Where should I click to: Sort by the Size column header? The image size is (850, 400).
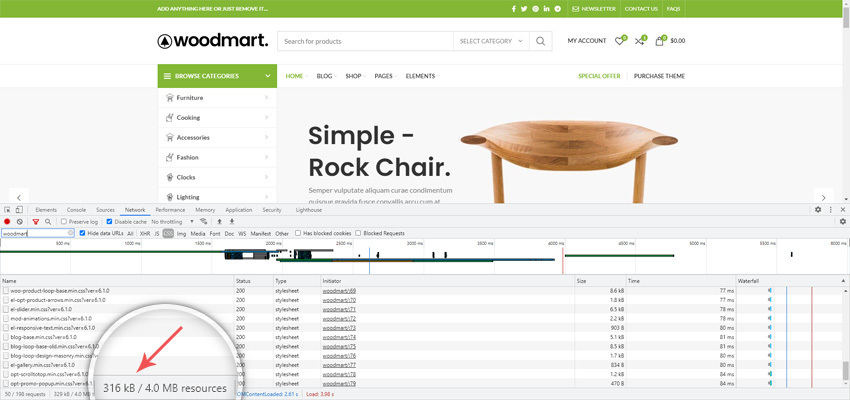(600, 281)
